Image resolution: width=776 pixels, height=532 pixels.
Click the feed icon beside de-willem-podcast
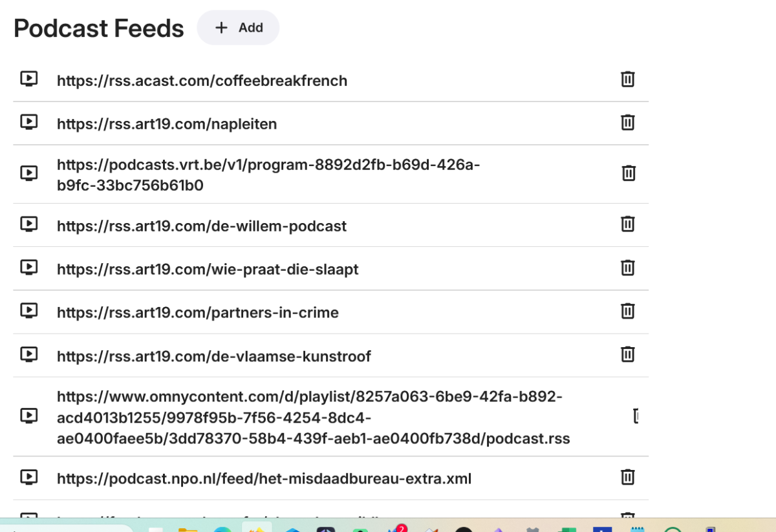28,224
